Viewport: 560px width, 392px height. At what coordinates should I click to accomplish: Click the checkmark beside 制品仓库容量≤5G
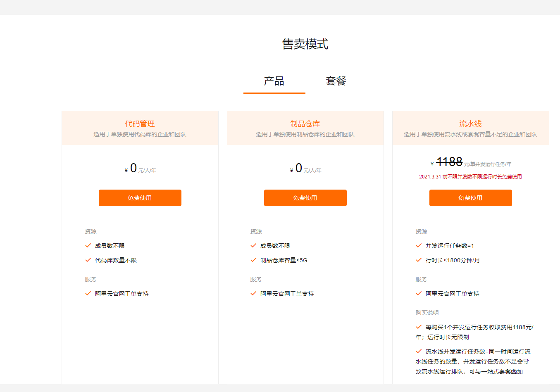click(x=253, y=260)
